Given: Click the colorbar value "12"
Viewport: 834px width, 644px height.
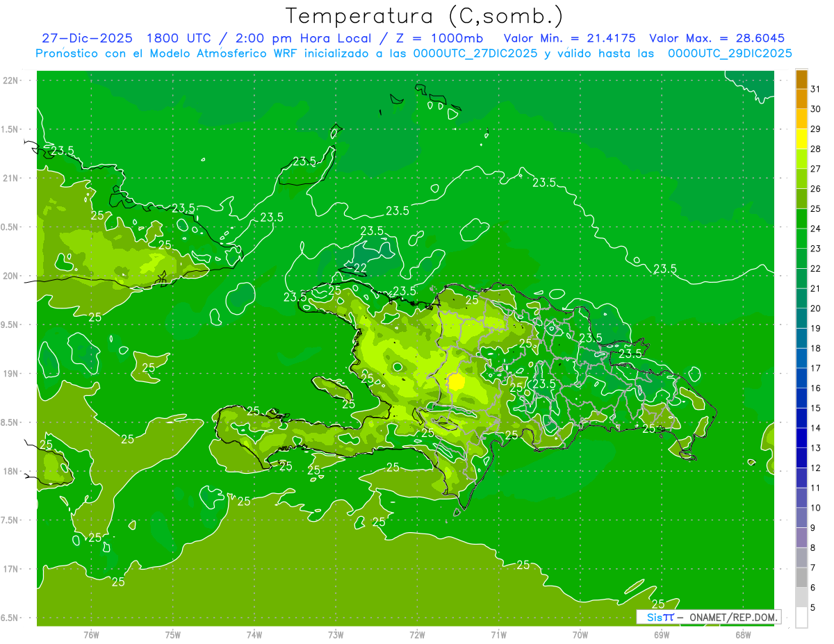Looking at the screenshot, I should click(x=816, y=468).
